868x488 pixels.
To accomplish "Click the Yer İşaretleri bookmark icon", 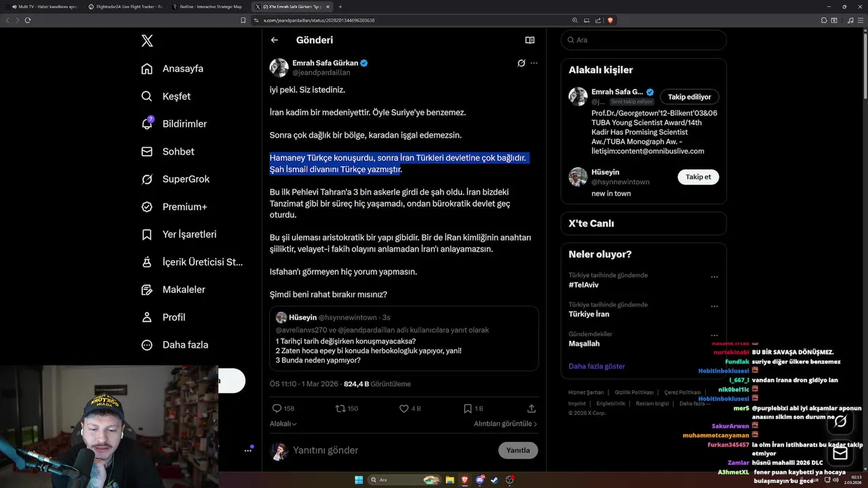I will pos(146,235).
